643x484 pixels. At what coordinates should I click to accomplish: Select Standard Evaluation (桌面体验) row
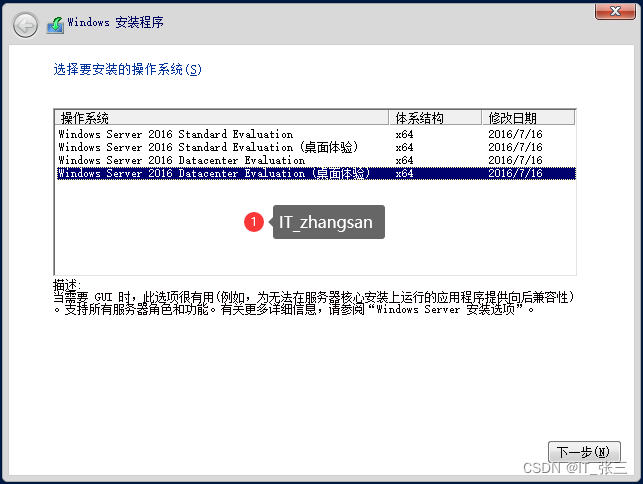tap(316, 147)
